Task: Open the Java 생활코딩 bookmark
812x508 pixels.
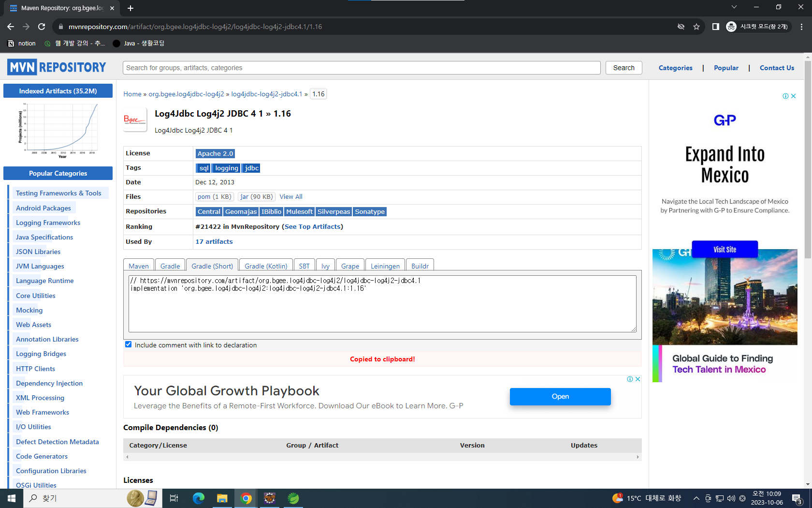Action: (x=138, y=44)
